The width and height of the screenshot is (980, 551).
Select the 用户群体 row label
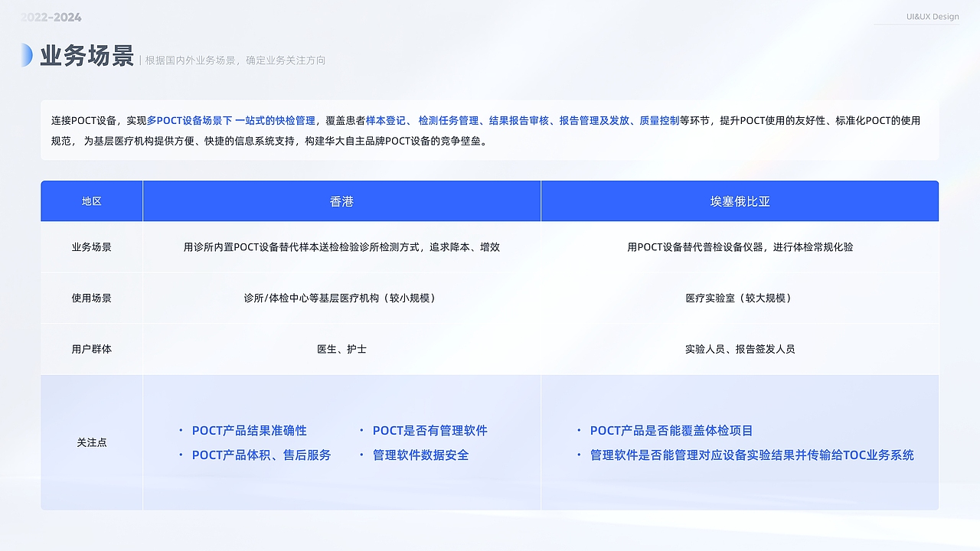pos(91,349)
